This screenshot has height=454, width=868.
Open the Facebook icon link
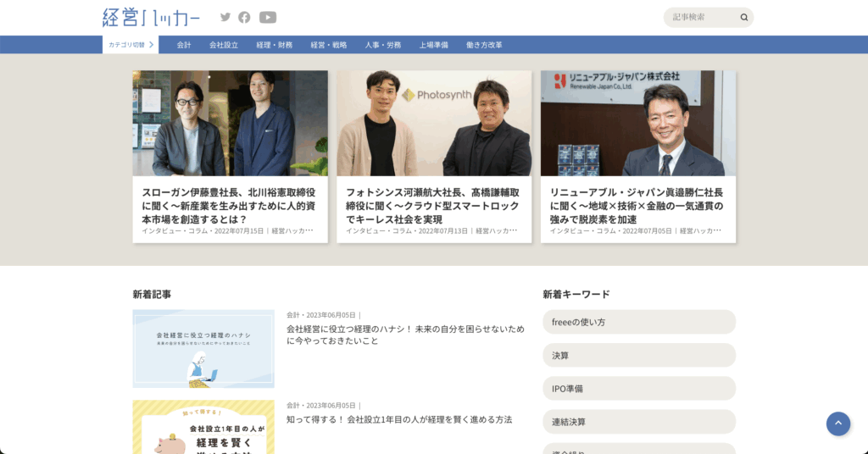pos(244,17)
